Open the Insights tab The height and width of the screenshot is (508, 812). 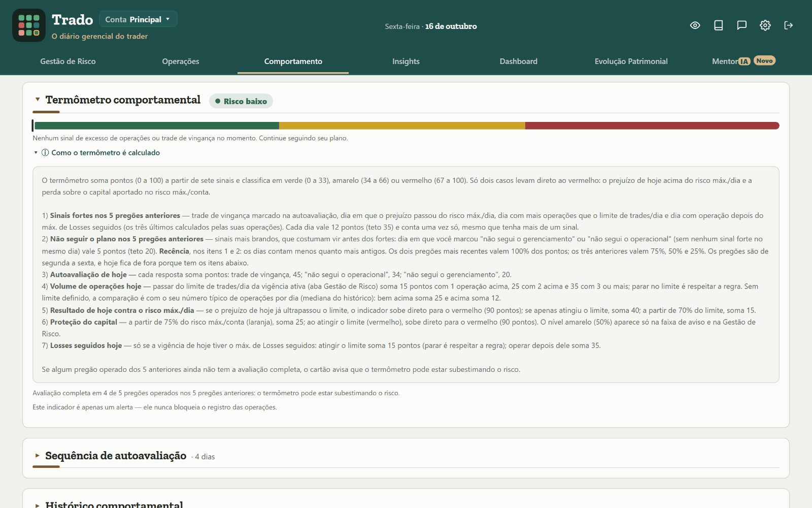[406, 61]
